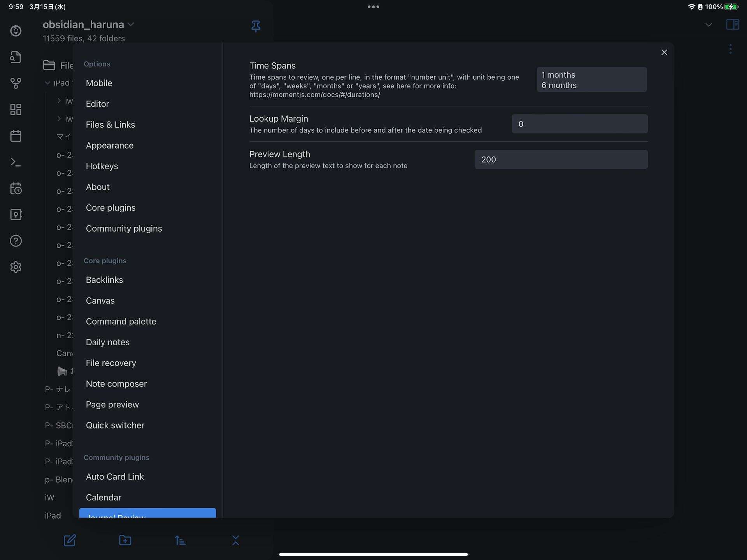Click the Time Spans text area
The image size is (747, 560).
pyautogui.click(x=592, y=80)
